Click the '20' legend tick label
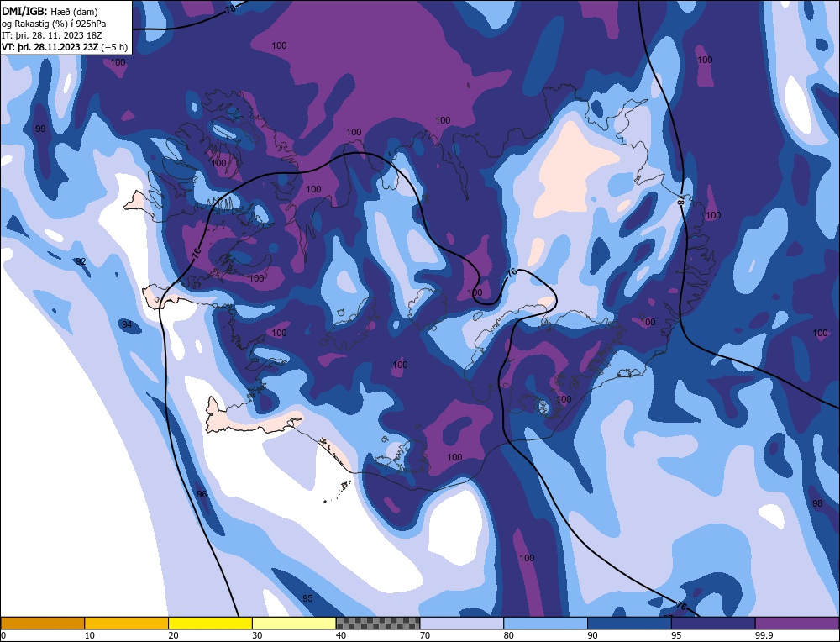This screenshot has height=642, width=840. click(174, 635)
